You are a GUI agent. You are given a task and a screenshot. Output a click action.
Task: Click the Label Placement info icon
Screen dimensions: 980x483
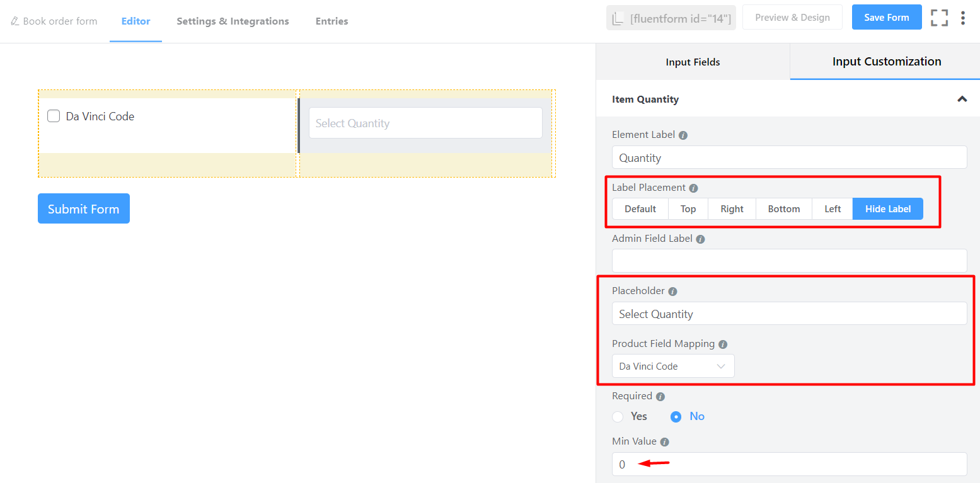[x=693, y=188]
